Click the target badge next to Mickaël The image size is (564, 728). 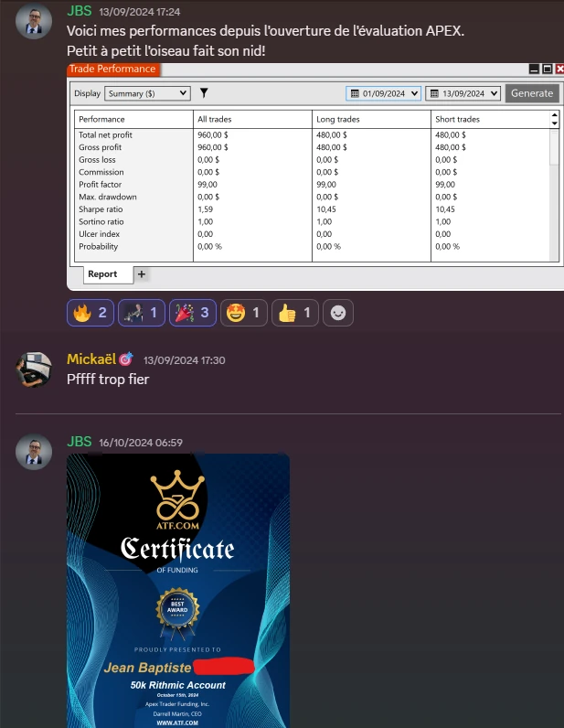coord(126,359)
